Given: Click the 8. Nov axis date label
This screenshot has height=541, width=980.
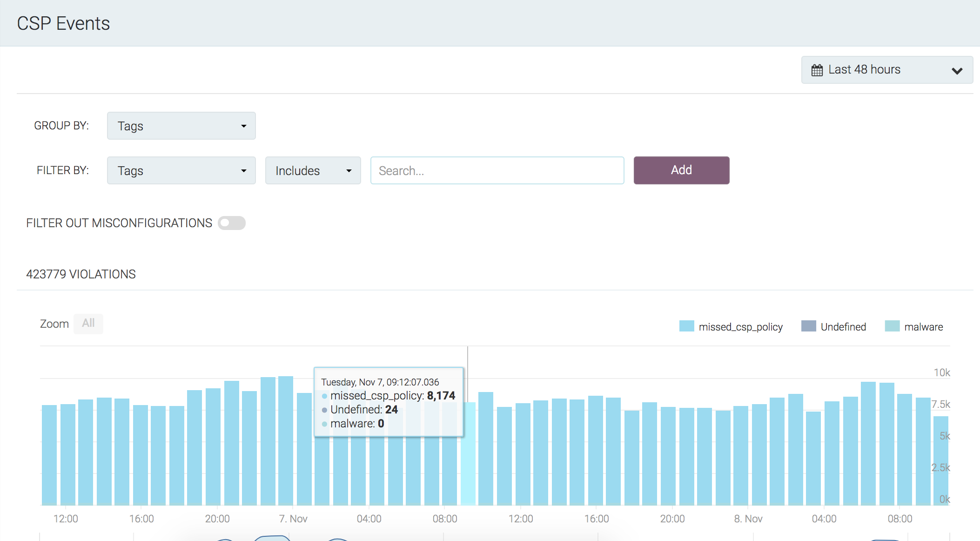Looking at the screenshot, I should (x=748, y=519).
